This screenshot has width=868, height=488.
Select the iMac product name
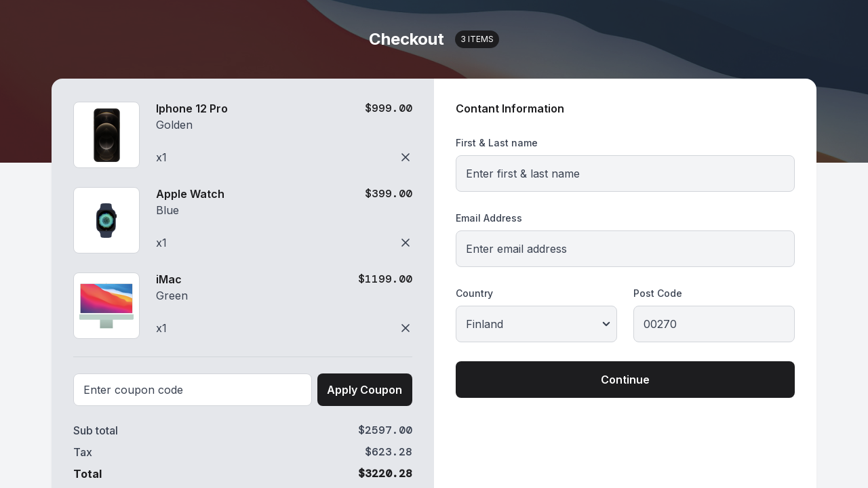169,279
